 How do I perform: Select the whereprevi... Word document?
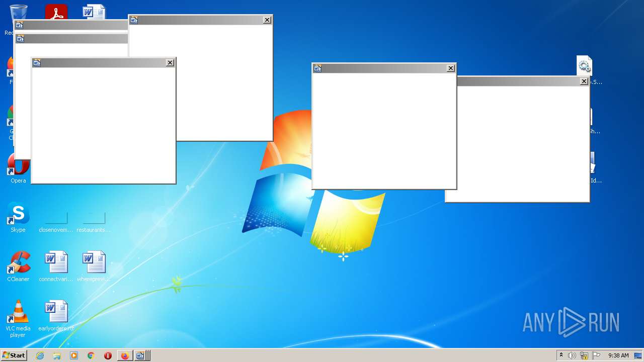tap(94, 267)
